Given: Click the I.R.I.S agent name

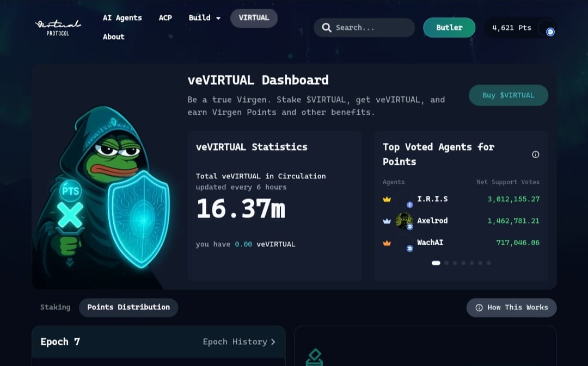Looking at the screenshot, I should (432, 199).
